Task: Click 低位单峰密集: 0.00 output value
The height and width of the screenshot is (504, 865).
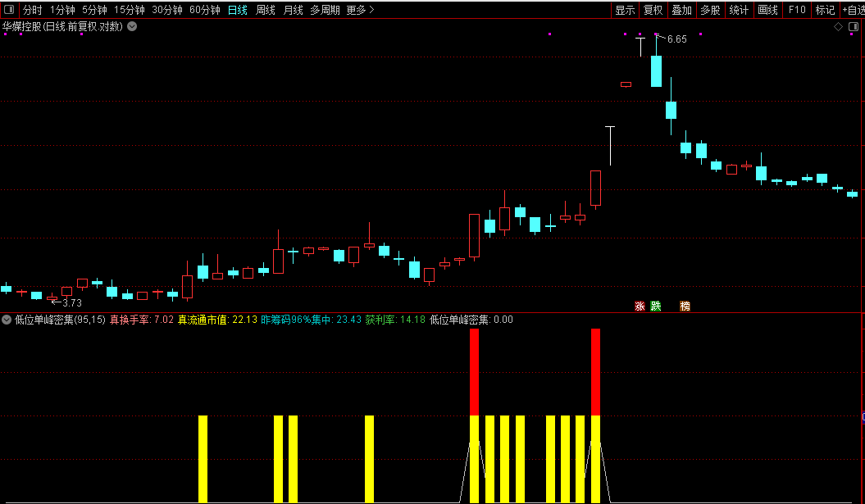Action: pos(471,320)
